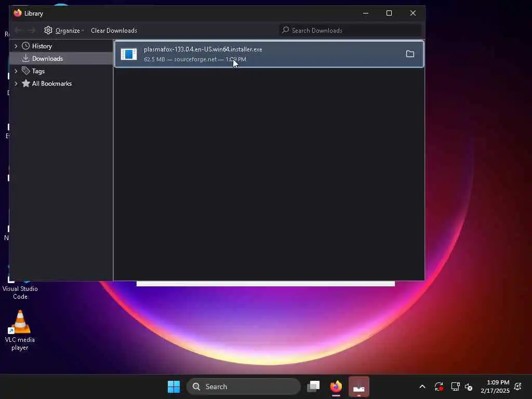Click the installer app icon in the taskbar

358,387
